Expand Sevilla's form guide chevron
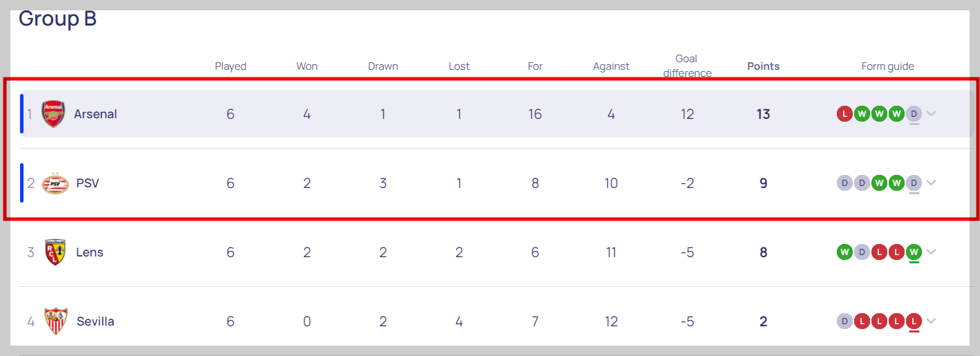This screenshot has width=980, height=356. coord(932,321)
